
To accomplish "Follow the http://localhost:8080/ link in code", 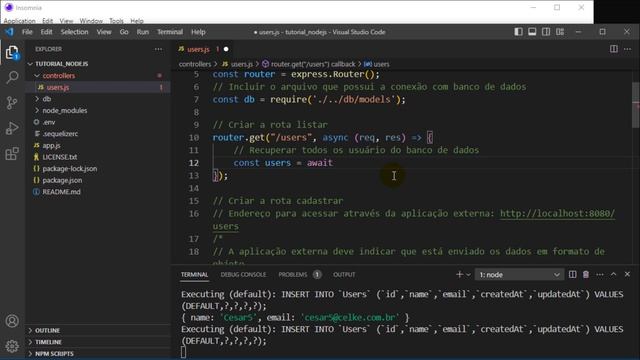I will [x=557, y=213].
